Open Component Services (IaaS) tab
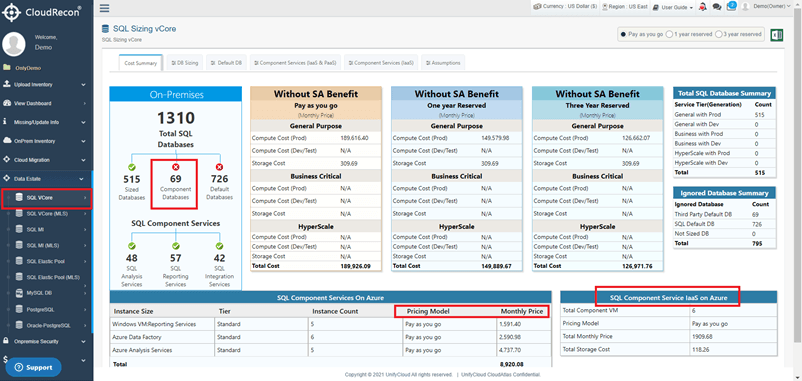The width and height of the screenshot is (802, 381). pyautogui.click(x=381, y=63)
